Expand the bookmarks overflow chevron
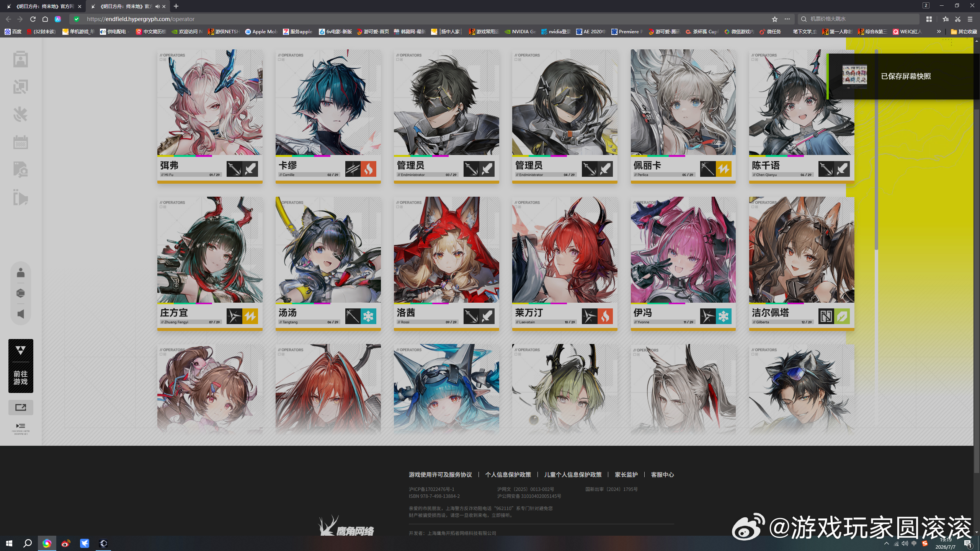 939,32
